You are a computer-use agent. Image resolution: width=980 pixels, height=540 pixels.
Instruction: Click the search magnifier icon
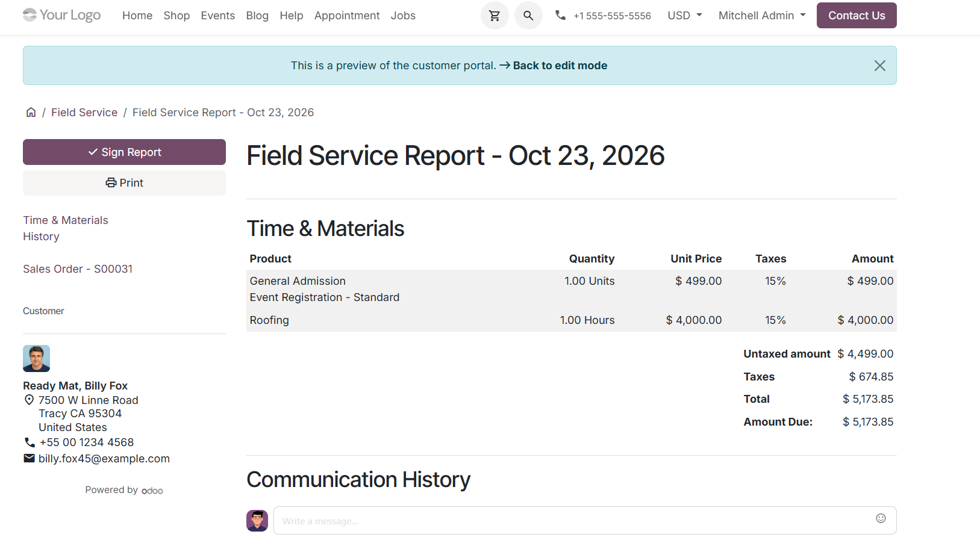pos(528,16)
